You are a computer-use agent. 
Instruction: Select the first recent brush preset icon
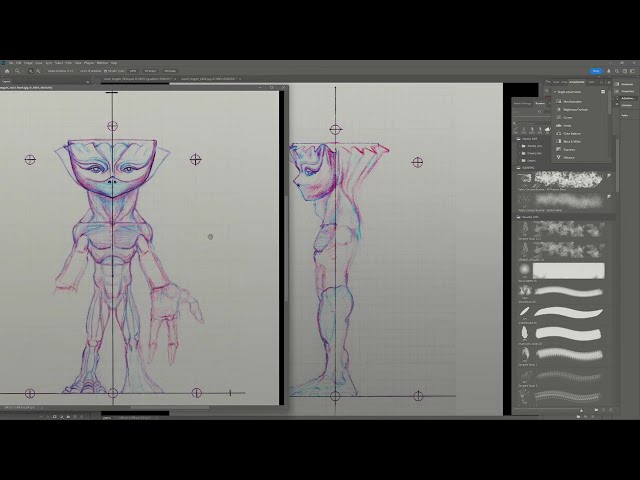516,130
